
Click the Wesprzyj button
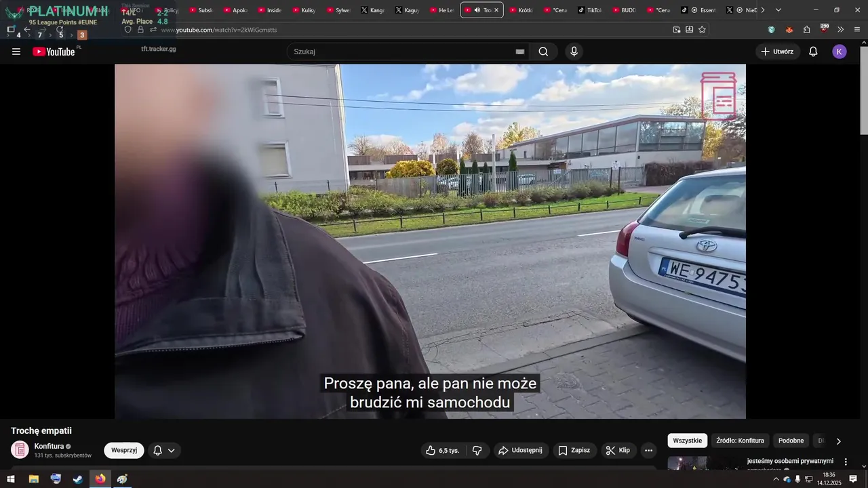(124, 450)
